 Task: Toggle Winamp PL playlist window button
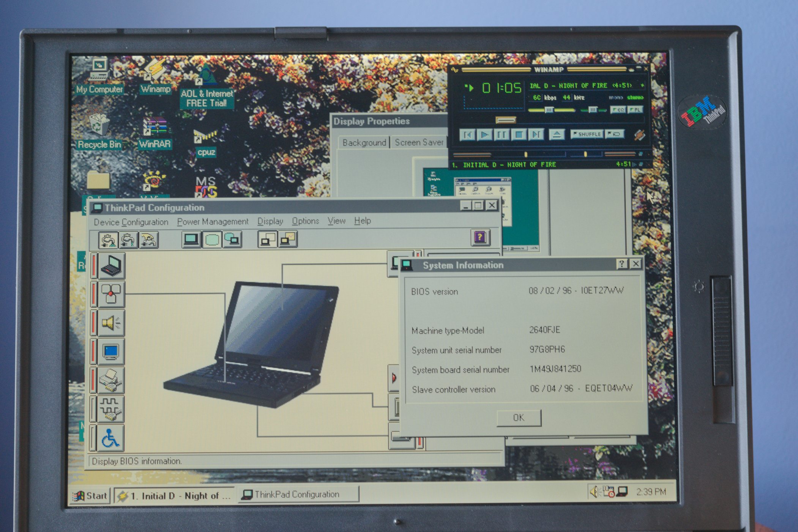[636, 110]
